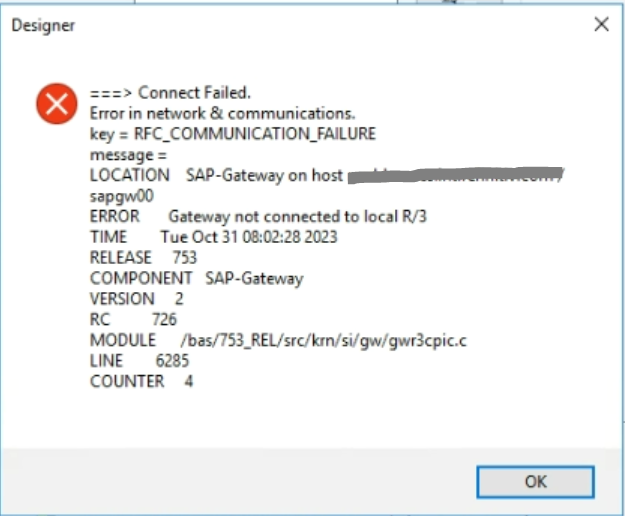Click the LINE 6285 text

139,361
